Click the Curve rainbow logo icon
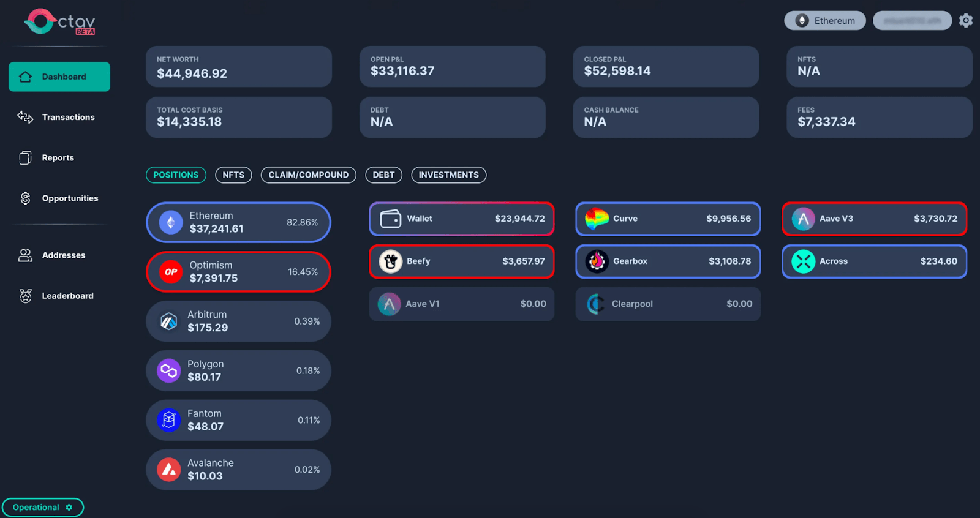The image size is (980, 518). tap(597, 219)
